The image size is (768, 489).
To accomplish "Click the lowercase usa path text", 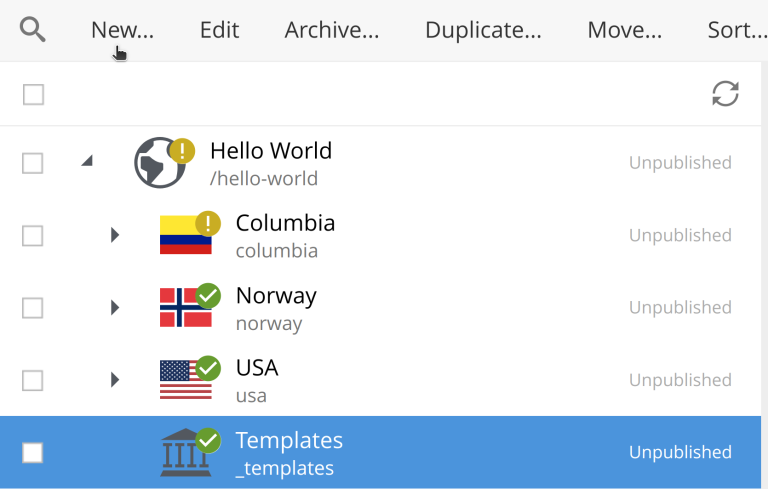I will click(251, 396).
